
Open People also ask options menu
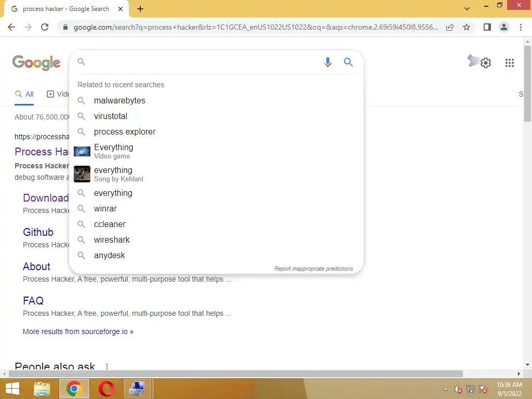pyautogui.click(x=107, y=366)
